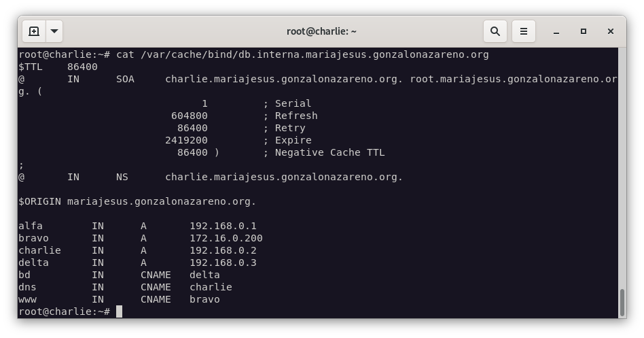The height and width of the screenshot is (338, 644).
Task: Click the $TTL value at top
Action: (82, 67)
